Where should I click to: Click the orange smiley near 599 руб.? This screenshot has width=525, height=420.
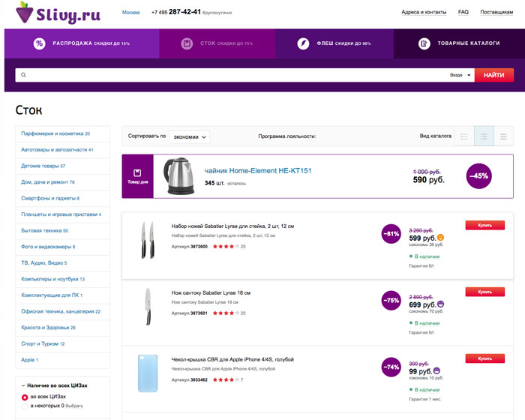[441, 238]
